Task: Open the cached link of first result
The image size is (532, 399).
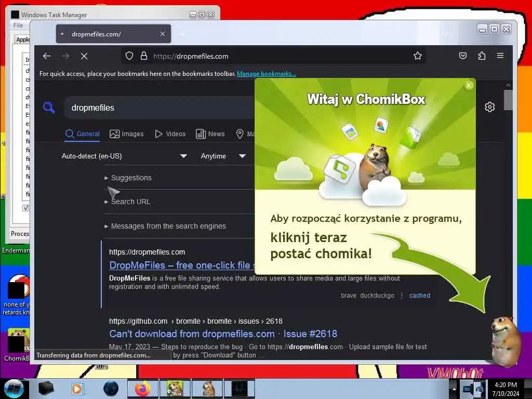Action: click(x=420, y=296)
